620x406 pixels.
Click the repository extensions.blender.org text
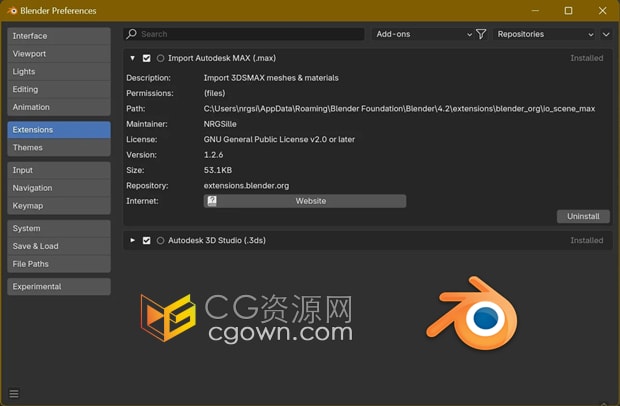click(x=246, y=186)
